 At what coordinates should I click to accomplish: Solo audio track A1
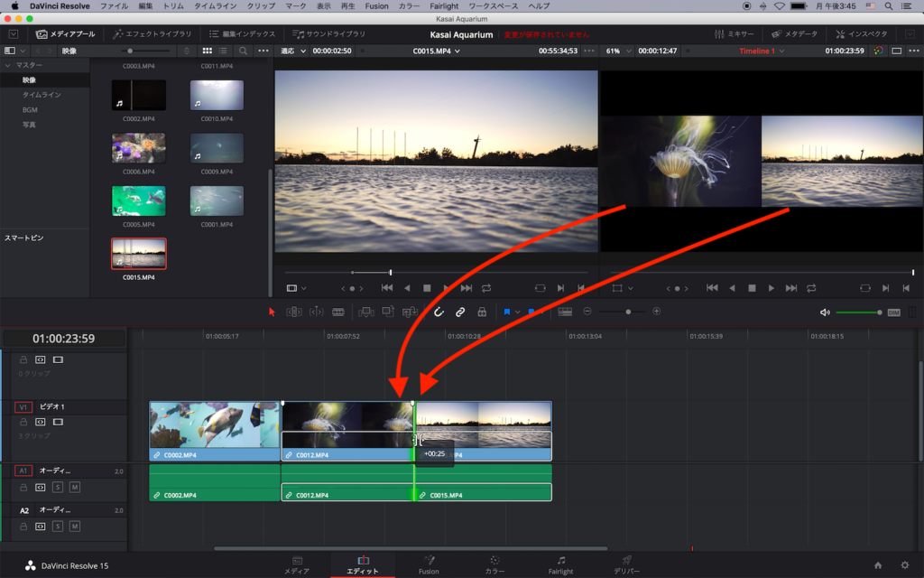58,488
